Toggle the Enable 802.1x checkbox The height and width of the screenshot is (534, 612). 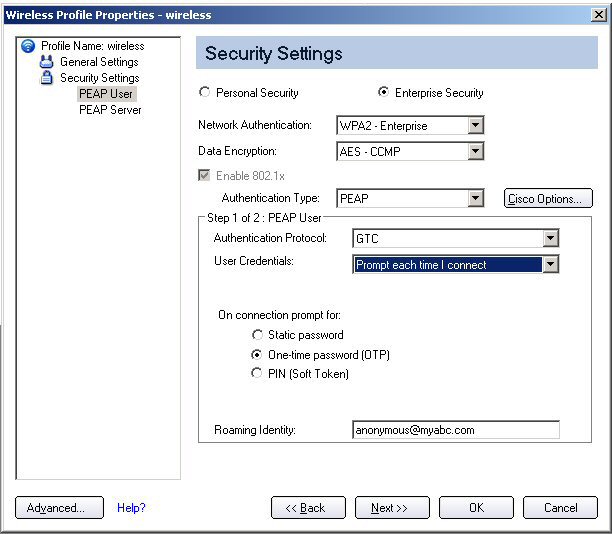204,175
